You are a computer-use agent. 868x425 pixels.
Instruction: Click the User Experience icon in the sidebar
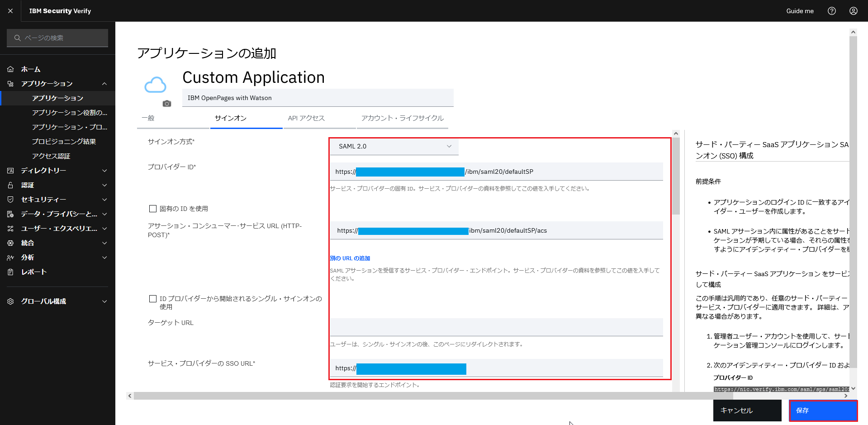[10, 229]
